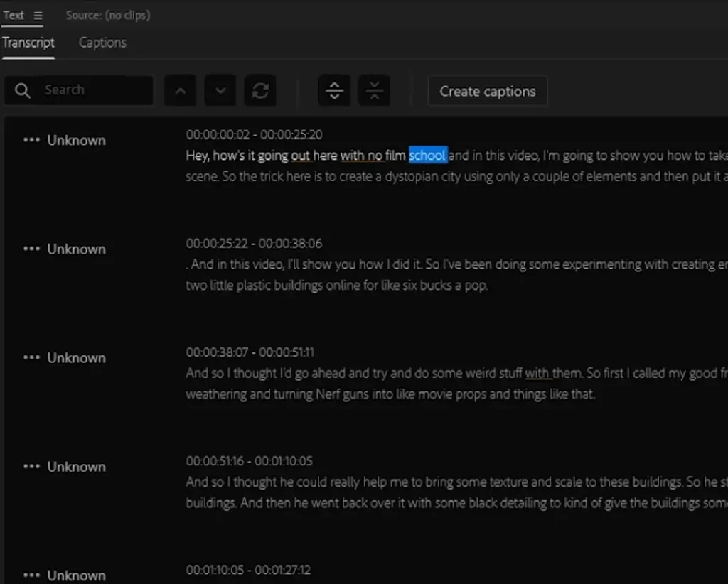Click the highlighted word "school" in transcript
The height and width of the screenshot is (584, 728).
(427, 156)
